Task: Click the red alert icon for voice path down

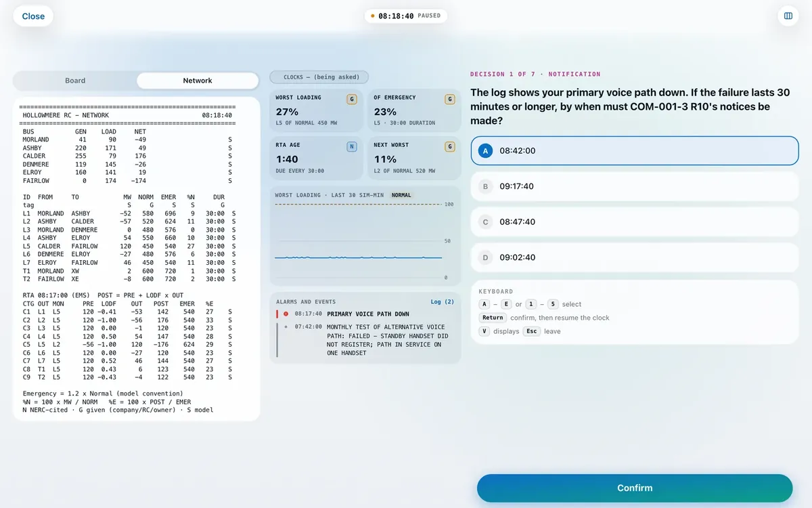Action: click(286, 314)
